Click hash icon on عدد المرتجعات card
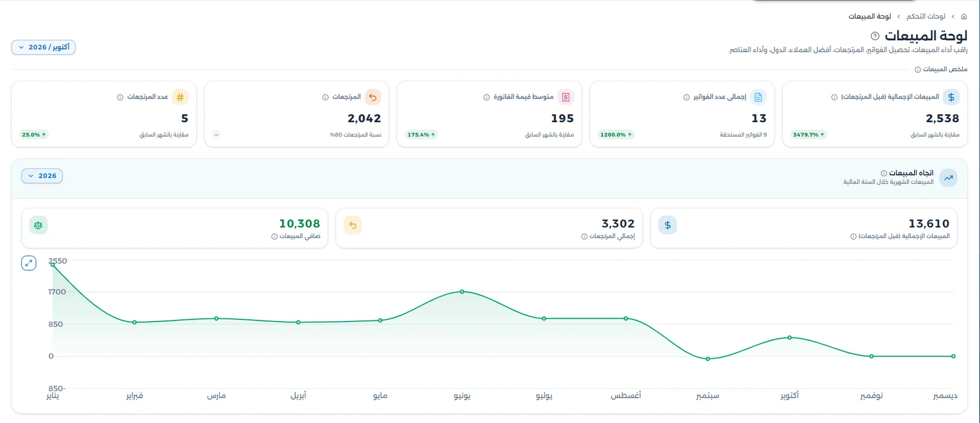980x423 pixels. tap(180, 97)
